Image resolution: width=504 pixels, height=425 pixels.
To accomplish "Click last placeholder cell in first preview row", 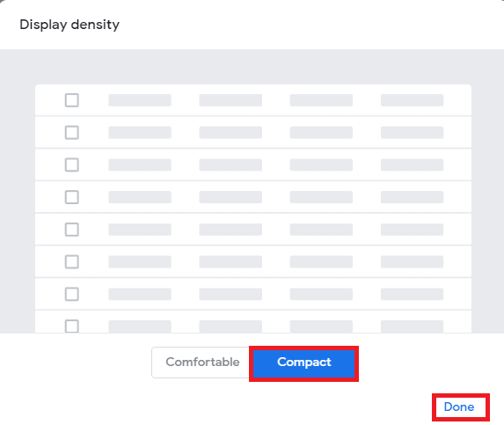I will [x=412, y=100].
